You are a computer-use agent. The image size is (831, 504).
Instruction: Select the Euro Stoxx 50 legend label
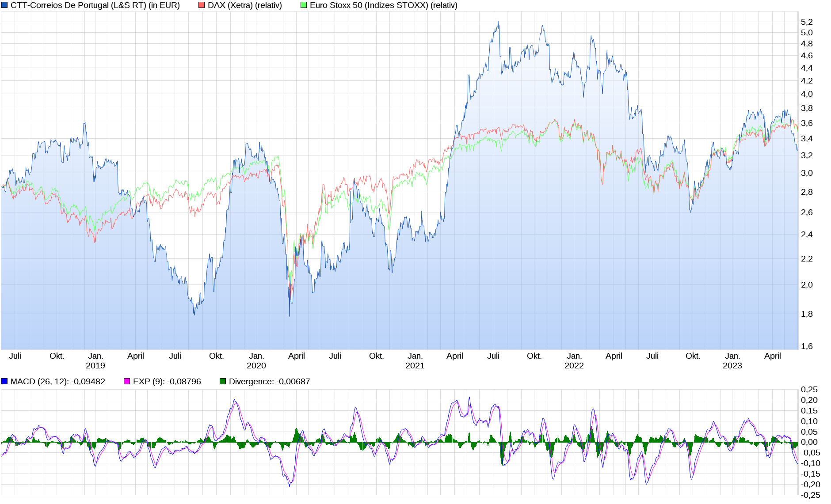click(x=383, y=5)
